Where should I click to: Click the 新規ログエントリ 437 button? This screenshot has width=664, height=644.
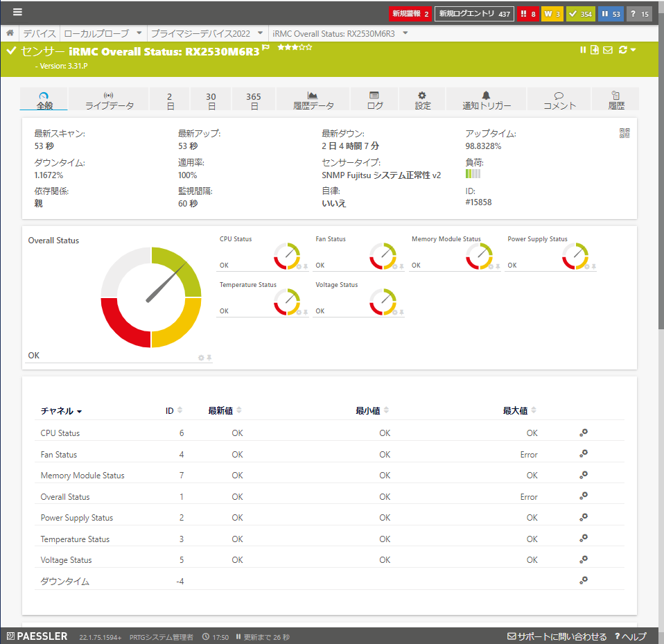(474, 14)
